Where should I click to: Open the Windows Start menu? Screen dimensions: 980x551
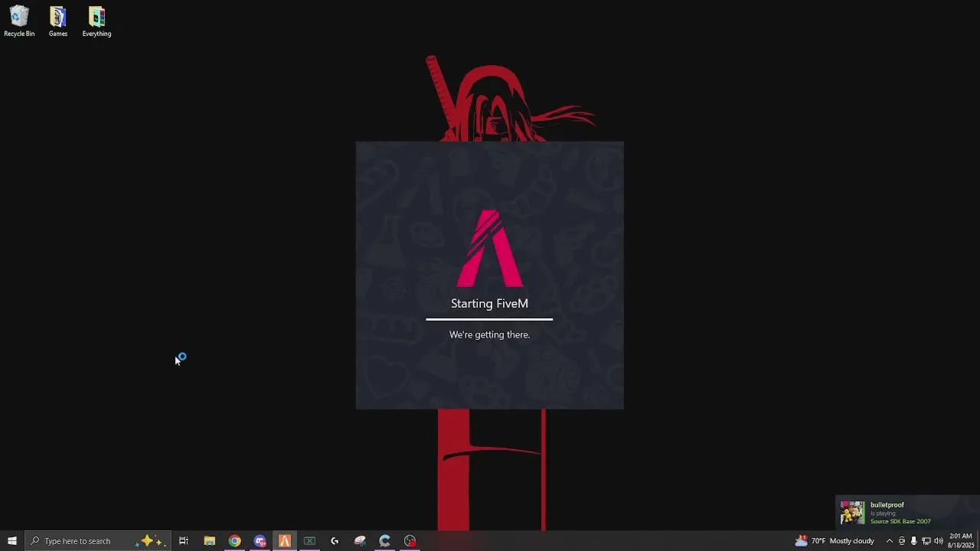[11, 541]
